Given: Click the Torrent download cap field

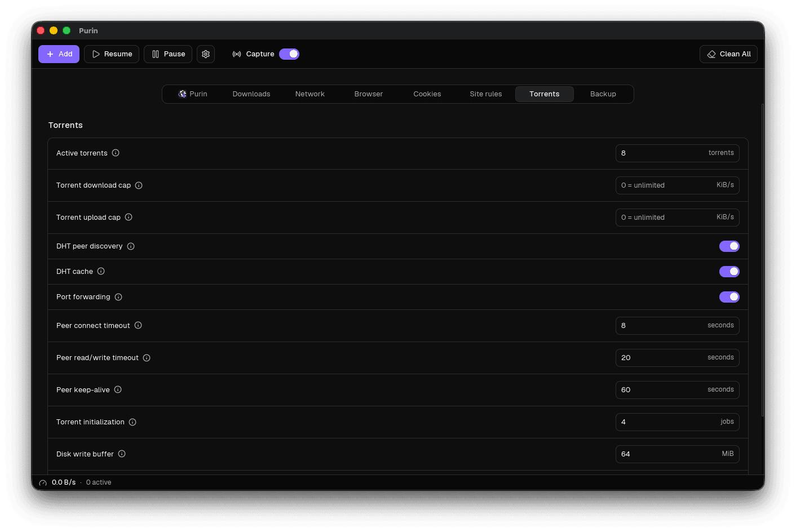Looking at the screenshot, I should [x=678, y=185].
